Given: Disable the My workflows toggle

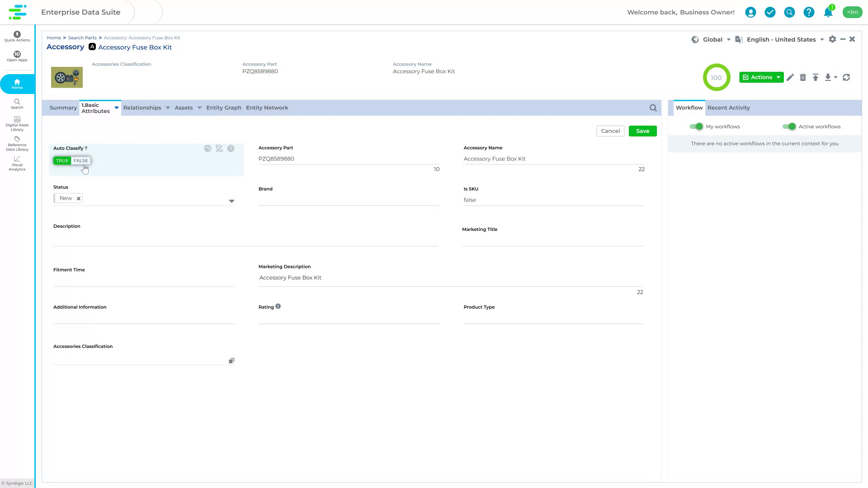Looking at the screenshot, I should point(696,127).
